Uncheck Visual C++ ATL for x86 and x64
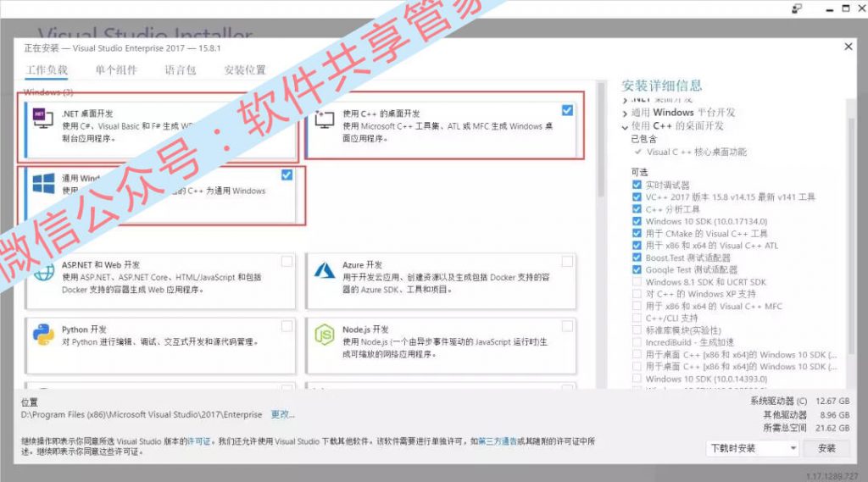The width and height of the screenshot is (868, 482). pyautogui.click(x=637, y=246)
